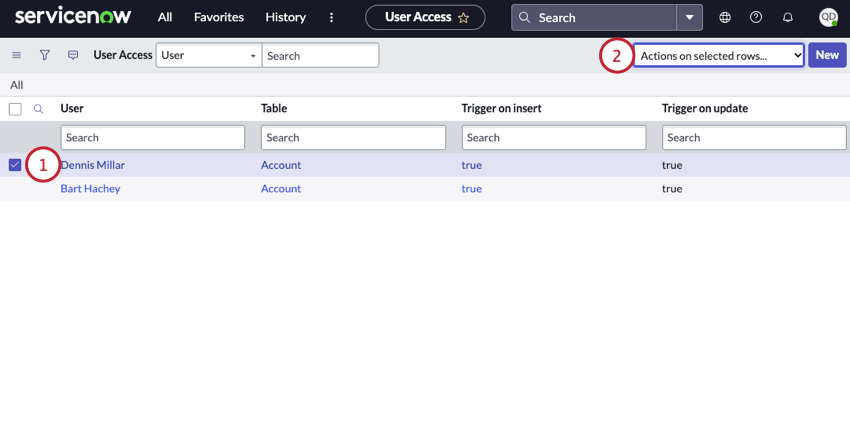Open the list hamburger menu icon
Viewport: 850px width, 428px height.
click(16, 55)
